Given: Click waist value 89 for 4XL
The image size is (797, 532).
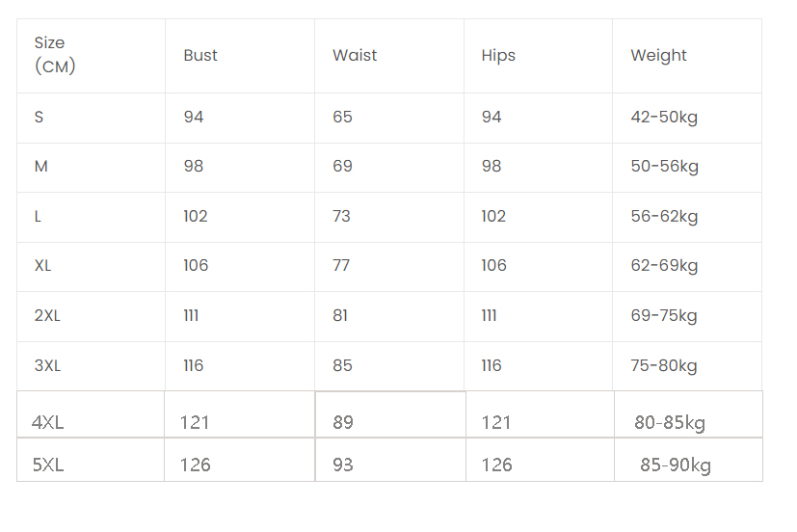Looking at the screenshot, I should 343,422.
